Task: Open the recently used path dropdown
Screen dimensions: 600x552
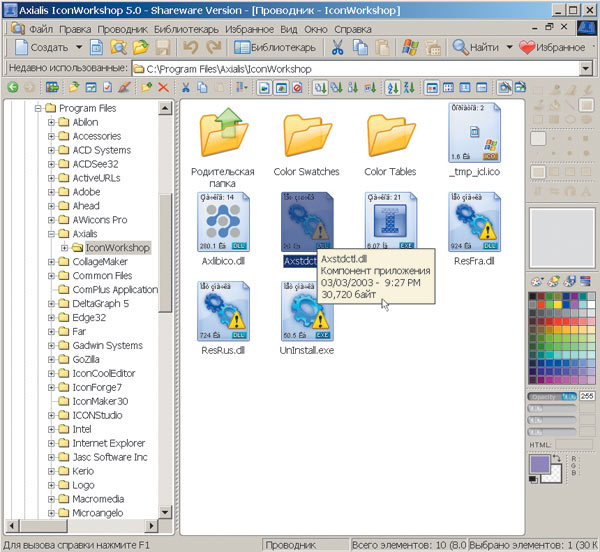Action: [x=585, y=69]
